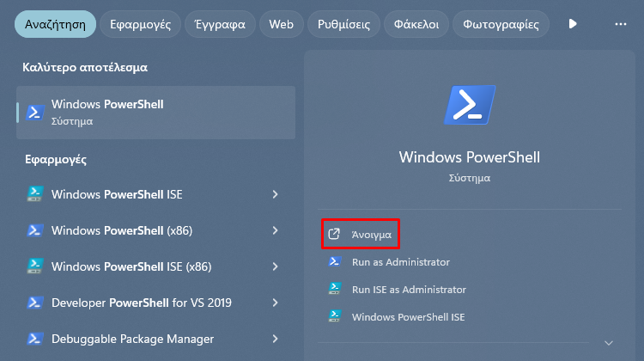Switch to the Φωτογραφίες tab

coord(501,24)
